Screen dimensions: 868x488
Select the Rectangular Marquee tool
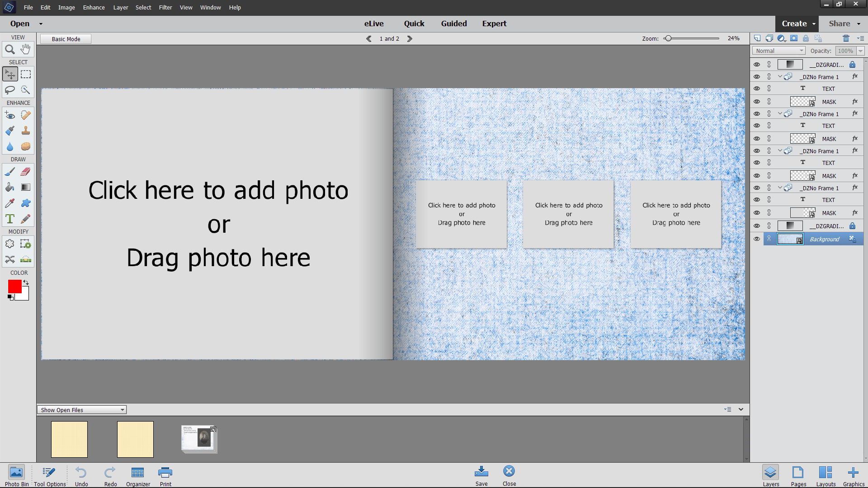pyautogui.click(x=26, y=74)
